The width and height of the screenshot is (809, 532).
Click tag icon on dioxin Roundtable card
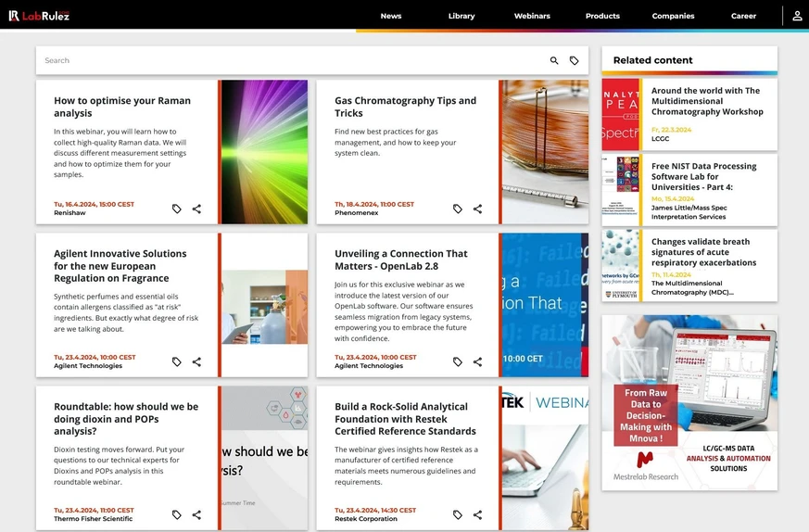point(176,514)
